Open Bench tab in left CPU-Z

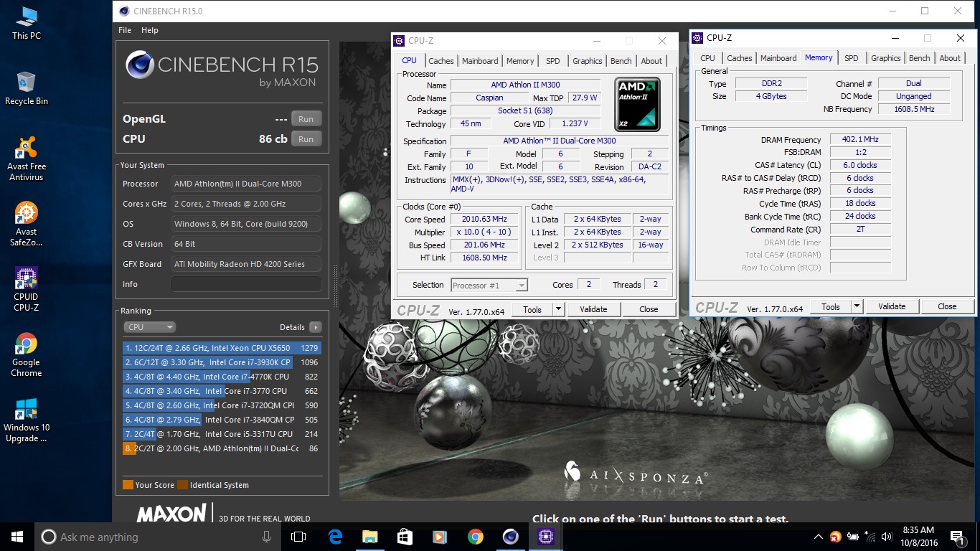(x=621, y=61)
